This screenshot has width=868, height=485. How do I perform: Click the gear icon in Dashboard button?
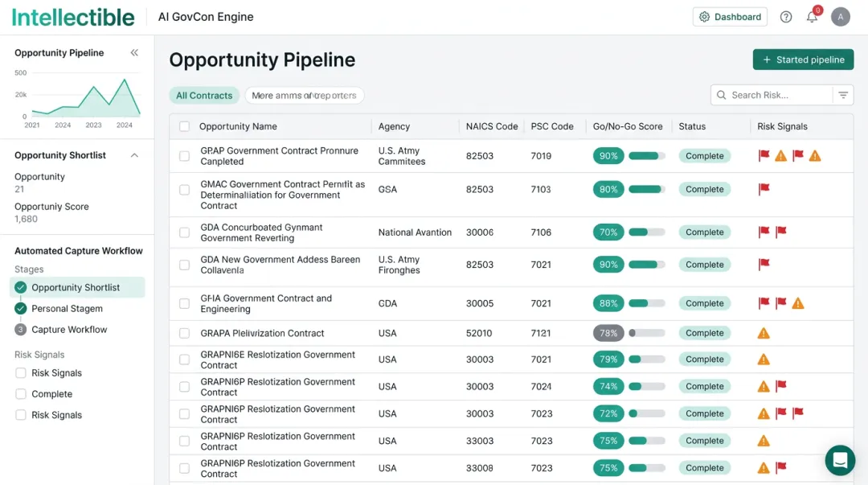click(x=704, y=17)
